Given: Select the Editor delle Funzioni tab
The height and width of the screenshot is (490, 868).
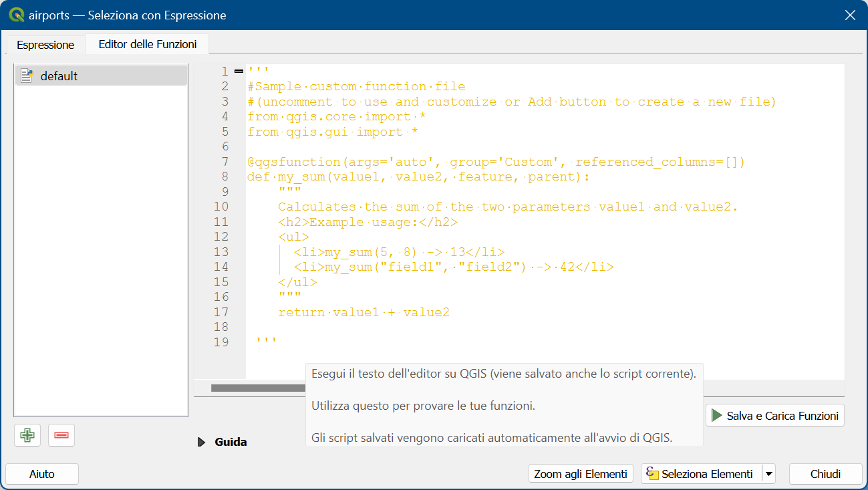Looking at the screenshot, I should [x=148, y=44].
